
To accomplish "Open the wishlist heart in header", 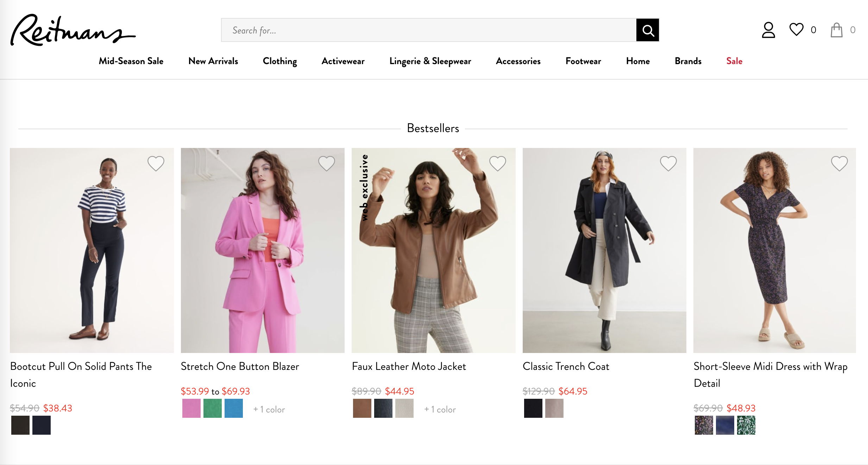I will tap(796, 30).
